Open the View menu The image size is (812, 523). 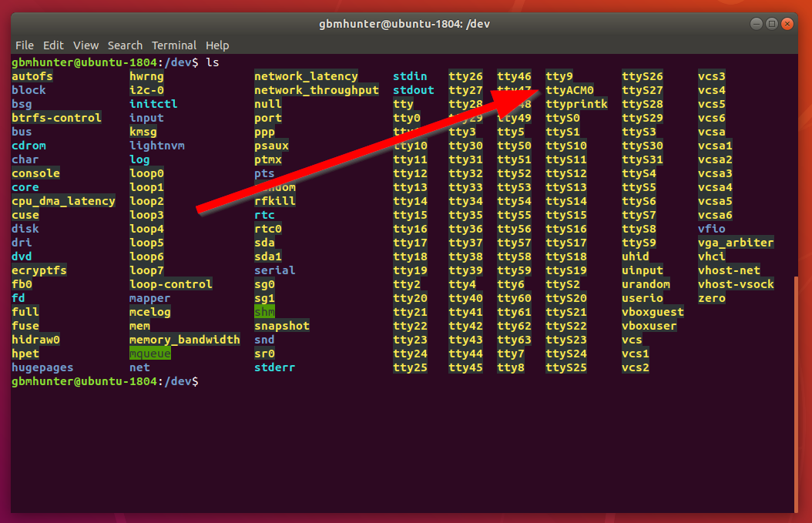pos(86,45)
